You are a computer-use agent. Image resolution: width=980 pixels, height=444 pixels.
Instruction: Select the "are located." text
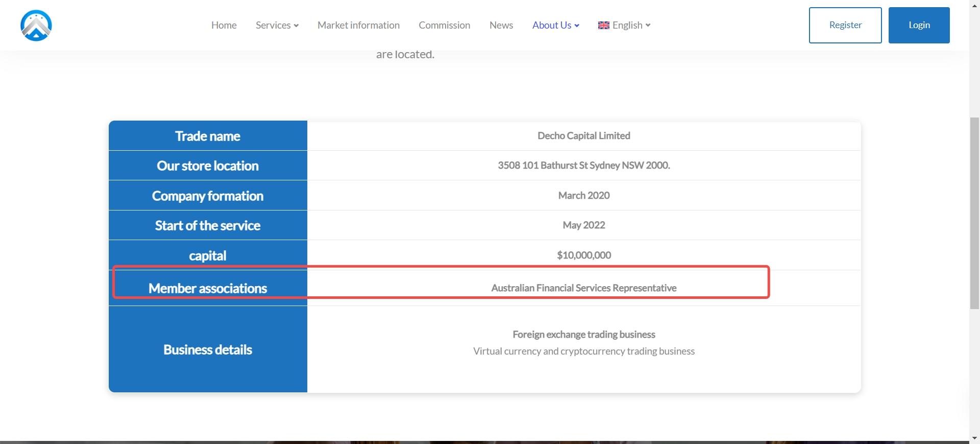click(x=405, y=54)
